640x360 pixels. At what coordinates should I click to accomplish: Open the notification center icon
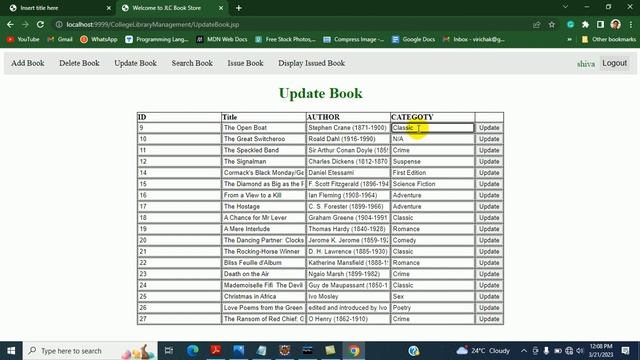click(625, 351)
